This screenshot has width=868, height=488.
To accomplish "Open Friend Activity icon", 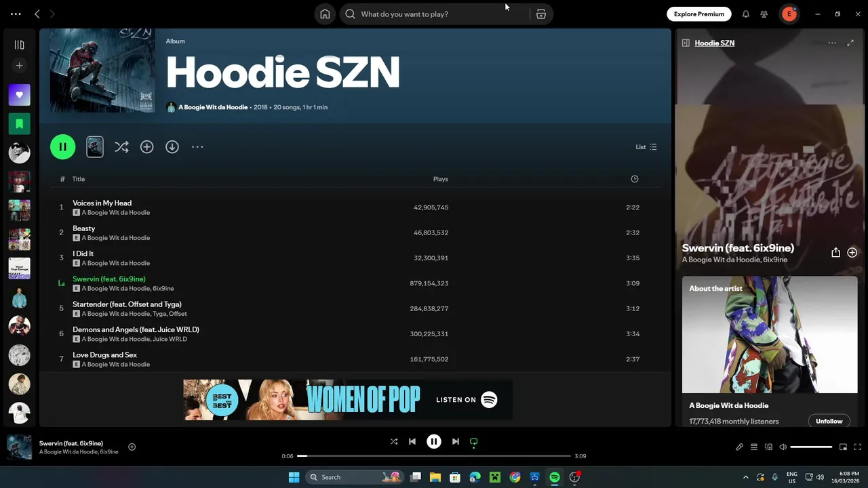I will point(764,14).
